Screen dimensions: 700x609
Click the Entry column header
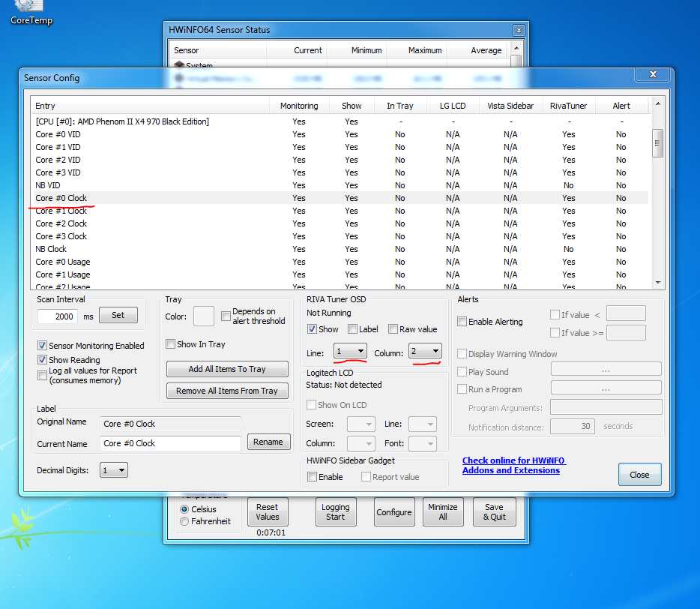150,106
